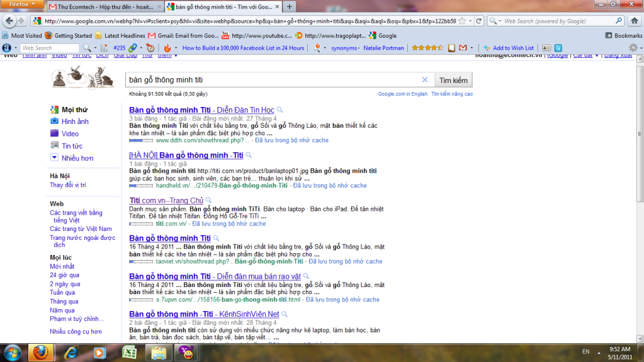
Task: Go back with the Back arrow
Action: click(x=9, y=21)
